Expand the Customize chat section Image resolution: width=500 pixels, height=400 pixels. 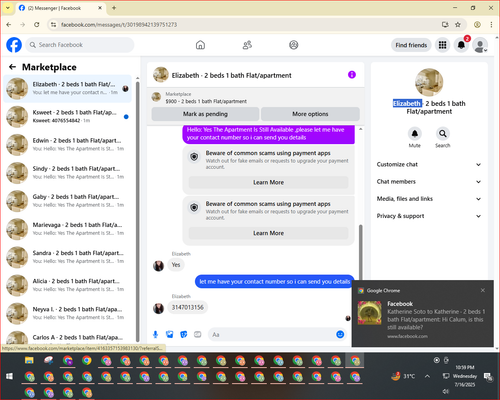429,164
